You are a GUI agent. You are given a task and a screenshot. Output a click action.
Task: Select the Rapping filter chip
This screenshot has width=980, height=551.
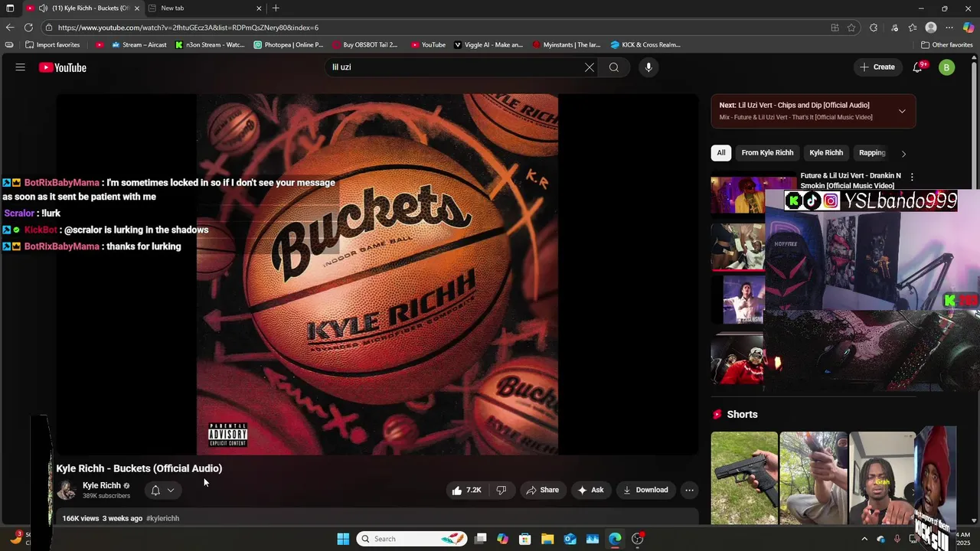(872, 153)
